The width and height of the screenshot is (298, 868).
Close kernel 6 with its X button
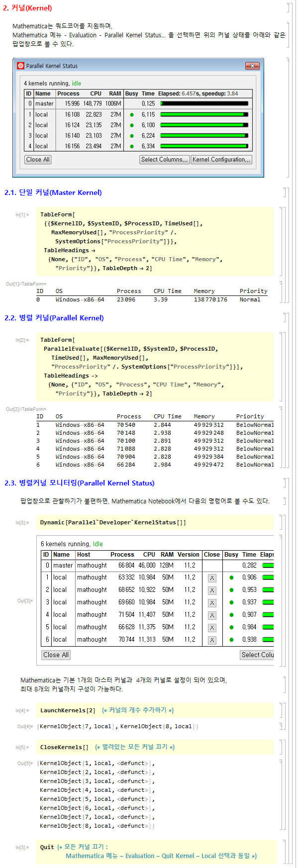(x=212, y=640)
